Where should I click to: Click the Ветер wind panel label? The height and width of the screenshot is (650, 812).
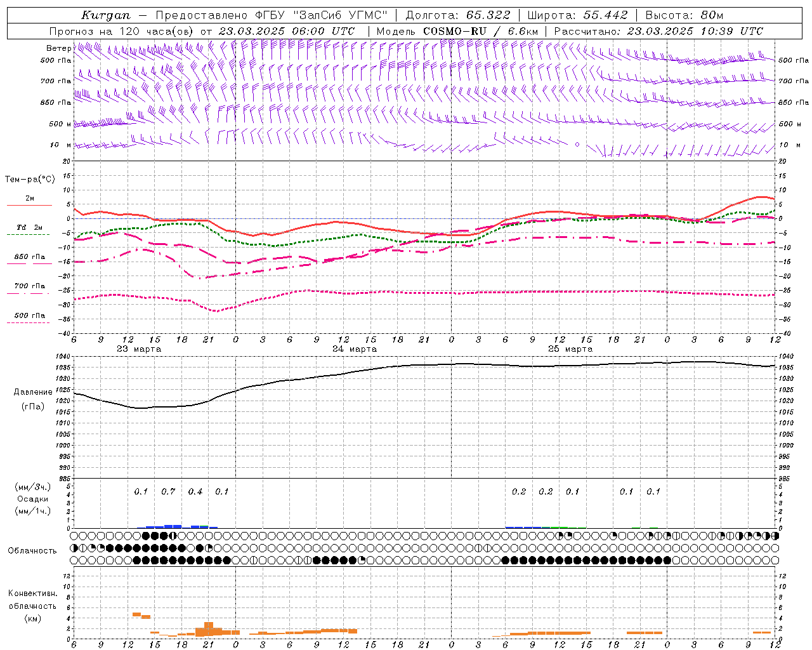coord(58,48)
